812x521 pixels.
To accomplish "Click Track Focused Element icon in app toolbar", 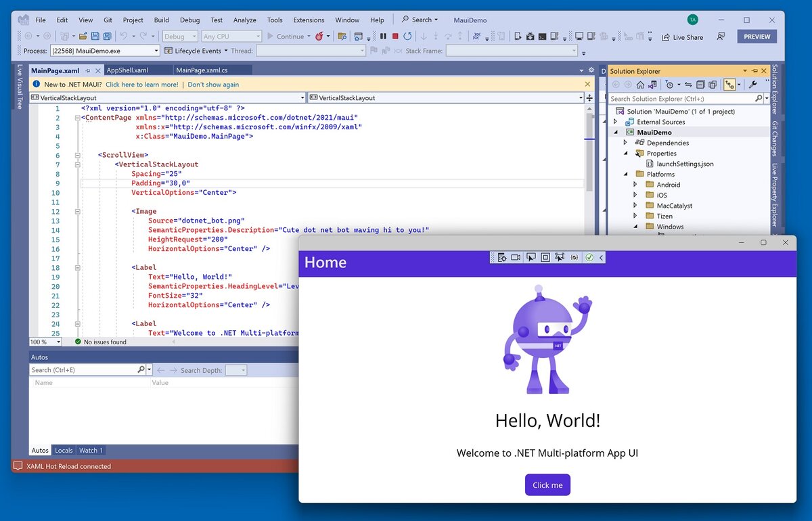I will pyautogui.click(x=560, y=257).
